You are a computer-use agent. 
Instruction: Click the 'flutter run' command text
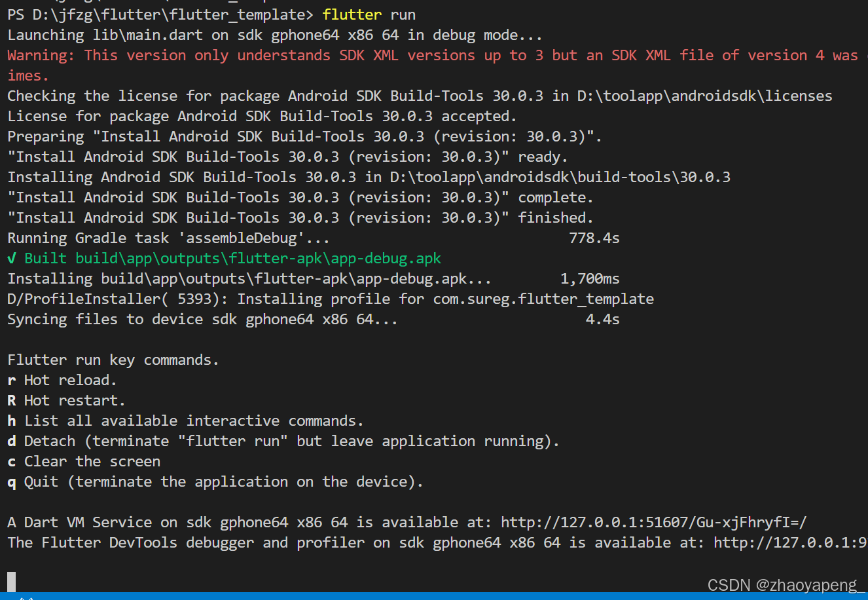tap(369, 14)
